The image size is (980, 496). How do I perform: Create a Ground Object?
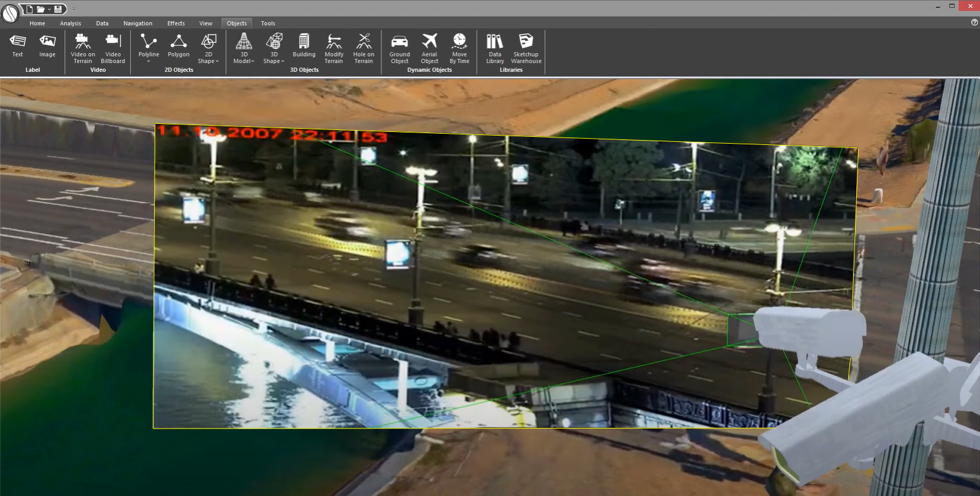[399, 48]
